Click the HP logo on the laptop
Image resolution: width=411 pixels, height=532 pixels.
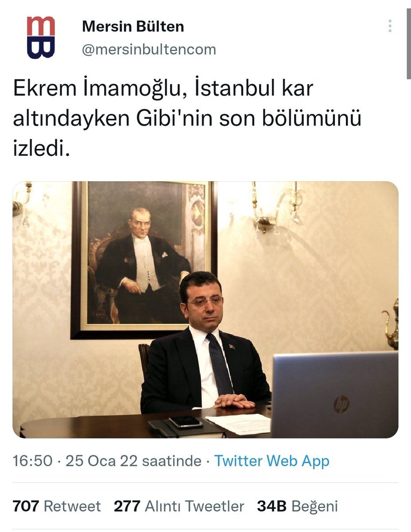(341, 404)
